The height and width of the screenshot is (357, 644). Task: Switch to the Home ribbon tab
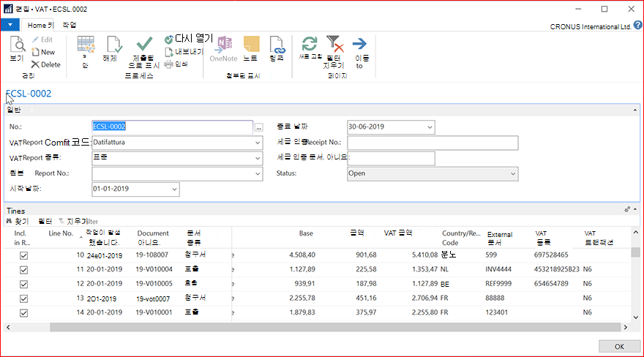tap(40, 25)
